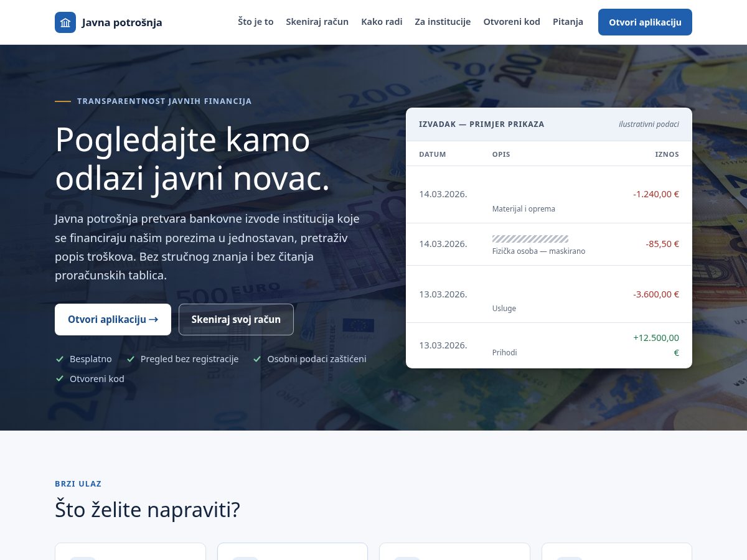The image size is (747, 560).
Task: Click the -3.600,00 € amount
Action: pos(656,294)
